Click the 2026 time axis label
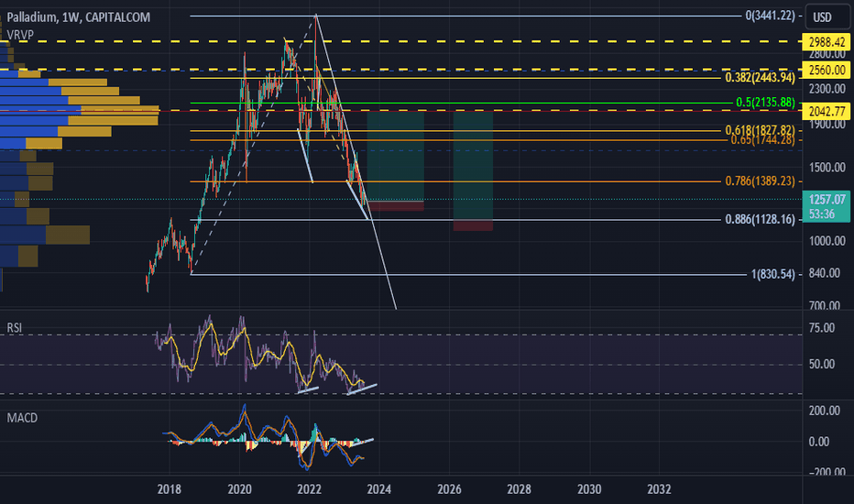The height and width of the screenshot is (504, 854). coord(449,489)
